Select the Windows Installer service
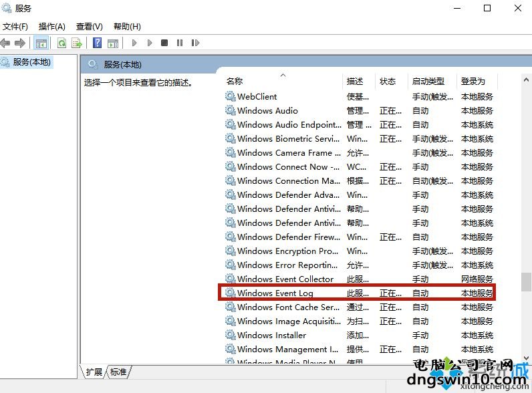Screen dimensions: 532x393 pyautogui.click(x=359, y=336)
